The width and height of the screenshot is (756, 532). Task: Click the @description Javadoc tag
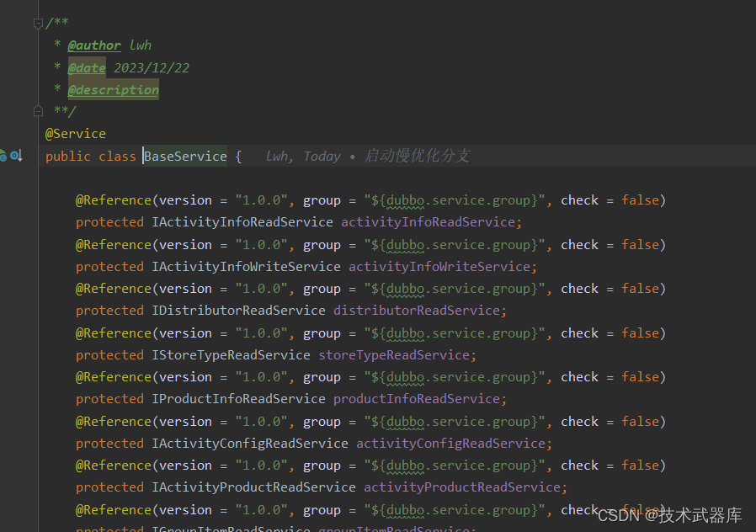pyautogui.click(x=113, y=90)
